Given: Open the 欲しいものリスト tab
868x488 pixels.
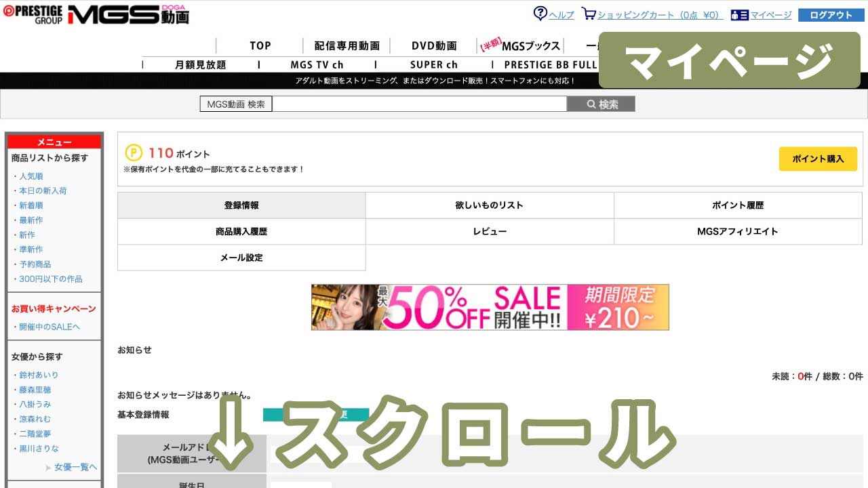Looking at the screenshot, I should pos(488,205).
